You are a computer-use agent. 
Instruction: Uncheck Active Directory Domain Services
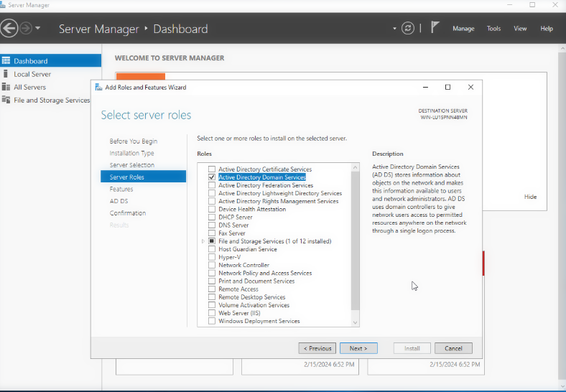tap(212, 177)
